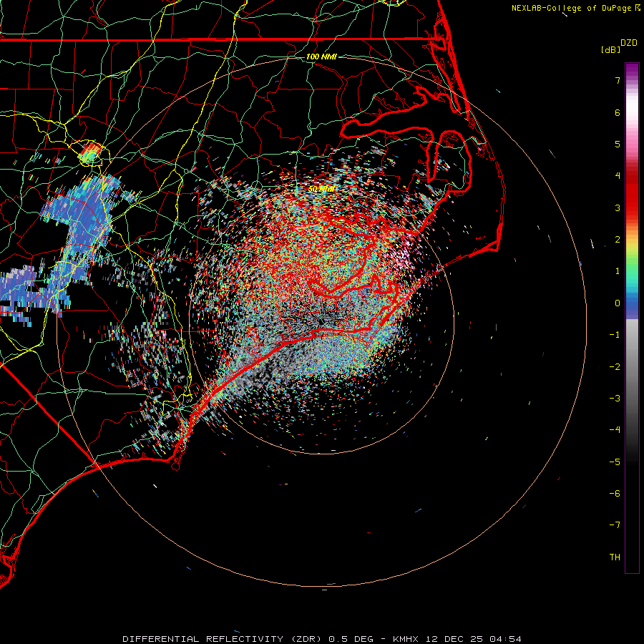The width and height of the screenshot is (644, 644).
Task: Click the ZDR color scale bar
Action: tap(632, 318)
